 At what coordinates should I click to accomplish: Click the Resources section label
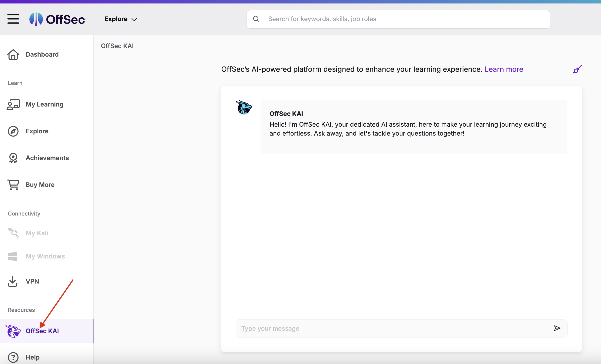coord(21,310)
